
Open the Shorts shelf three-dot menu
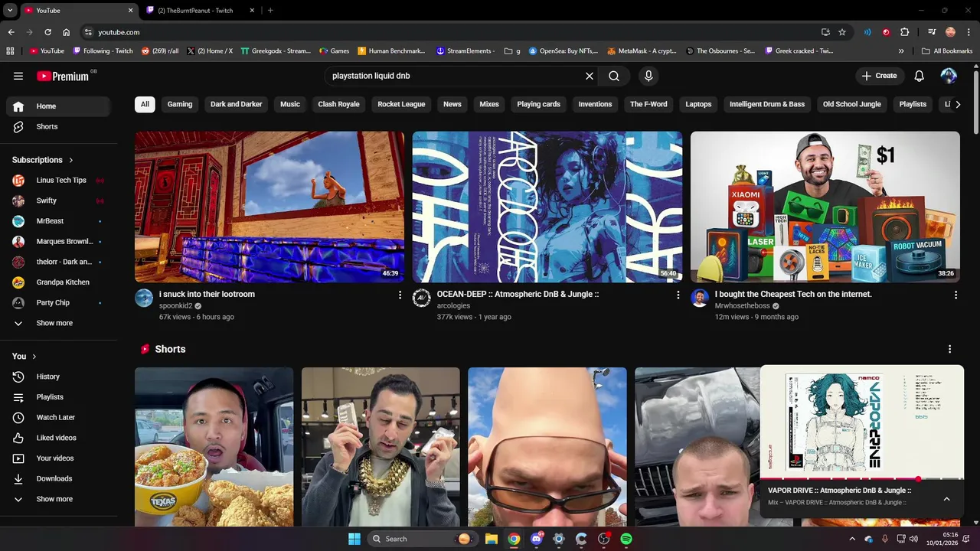pyautogui.click(x=949, y=349)
